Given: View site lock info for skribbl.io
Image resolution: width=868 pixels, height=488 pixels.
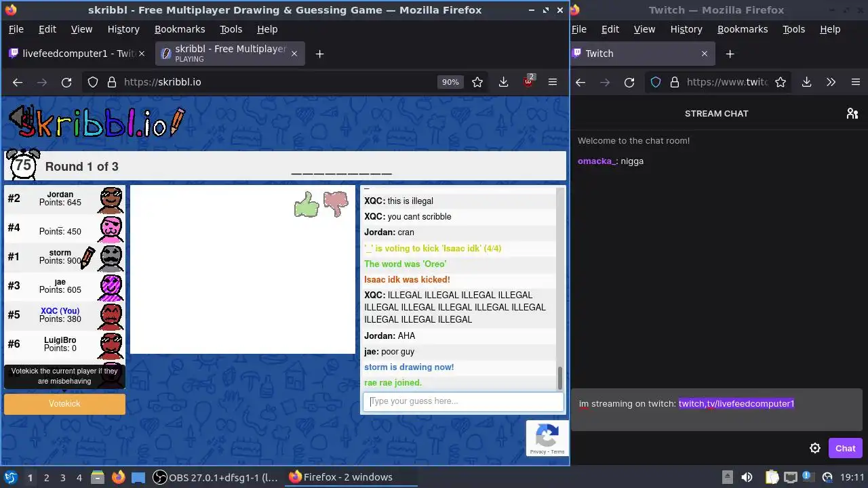Looking at the screenshot, I should click(112, 82).
